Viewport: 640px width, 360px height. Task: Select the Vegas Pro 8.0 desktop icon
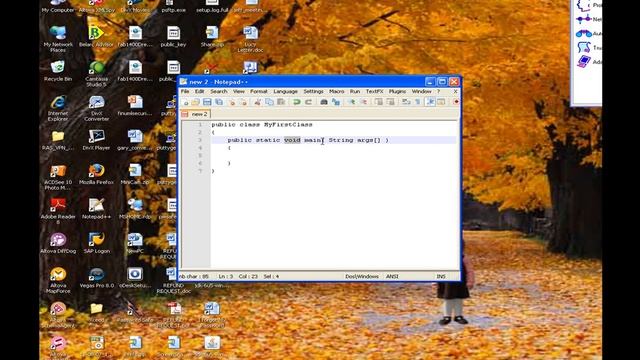pyautogui.click(x=96, y=278)
